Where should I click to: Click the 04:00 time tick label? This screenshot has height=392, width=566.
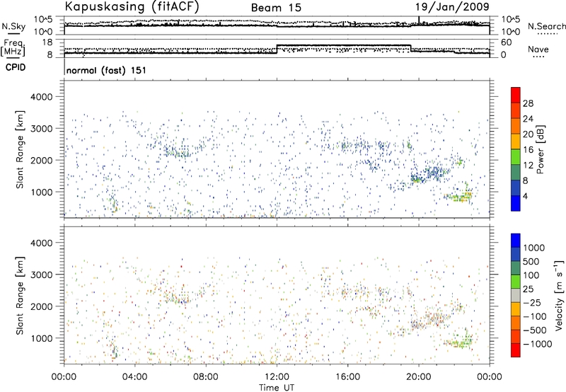click(x=134, y=377)
